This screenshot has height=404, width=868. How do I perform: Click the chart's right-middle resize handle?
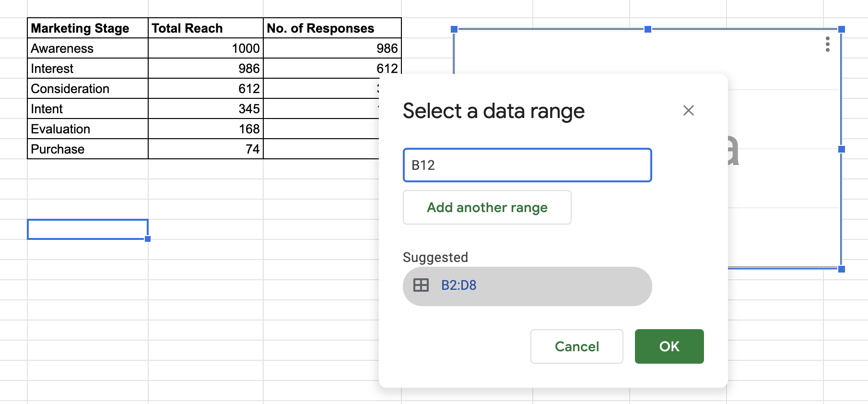[x=841, y=149]
